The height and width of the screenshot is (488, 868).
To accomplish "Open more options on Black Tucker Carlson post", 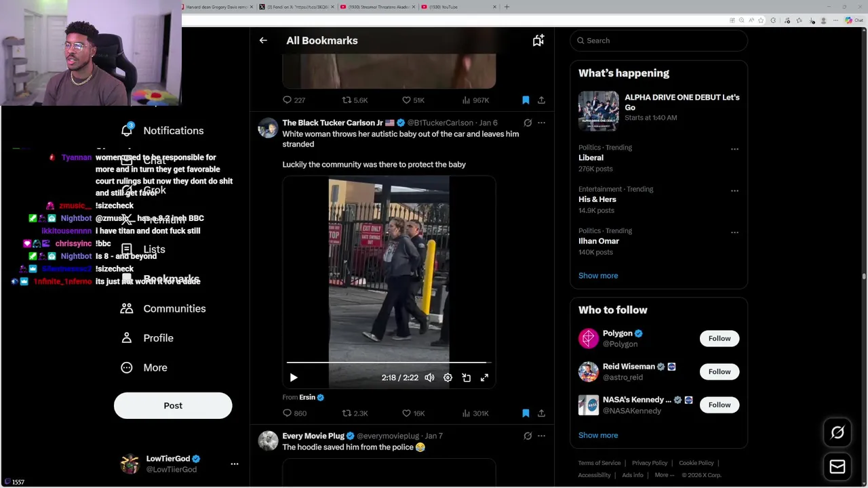I will pyautogui.click(x=541, y=123).
